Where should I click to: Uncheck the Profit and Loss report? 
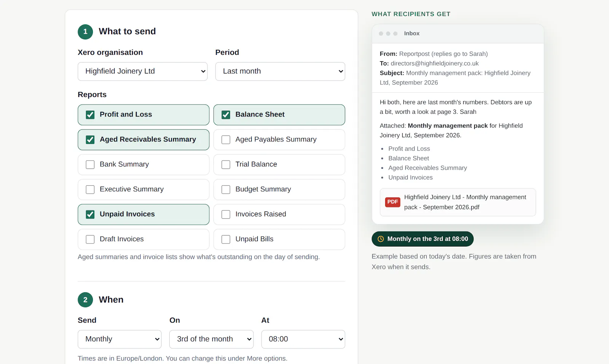[90, 115]
